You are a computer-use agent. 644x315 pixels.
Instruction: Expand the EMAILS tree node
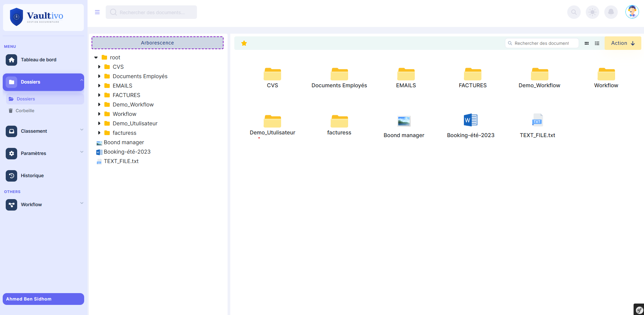point(99,86)
